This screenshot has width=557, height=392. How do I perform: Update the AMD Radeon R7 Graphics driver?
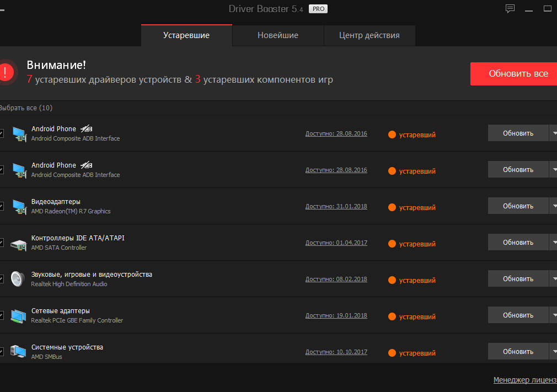point(518,206)
